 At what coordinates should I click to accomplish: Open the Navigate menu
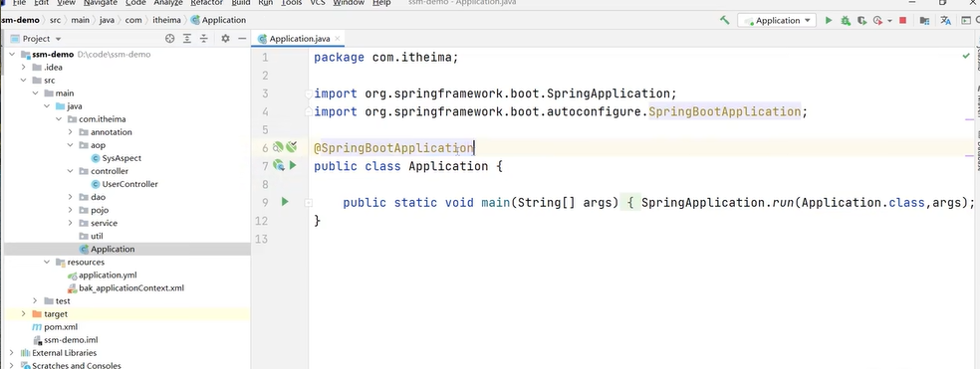point(100,3)
